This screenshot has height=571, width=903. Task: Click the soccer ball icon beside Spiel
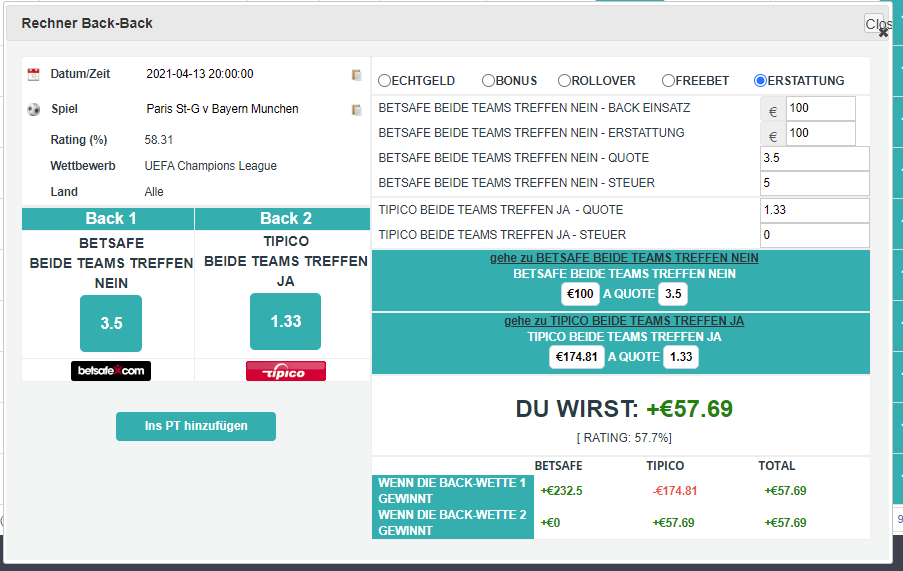(34, 109)
